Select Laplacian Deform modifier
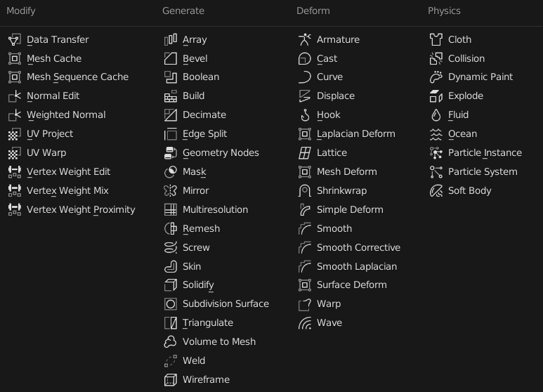The height and width of the screenshot is (392, 543). (x=347, y=134)
